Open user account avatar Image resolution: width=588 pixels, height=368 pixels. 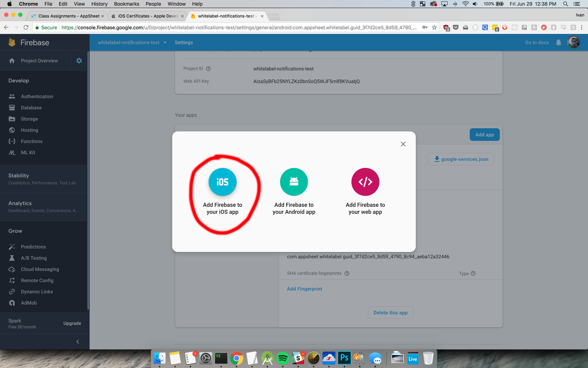tap(573, 42)
